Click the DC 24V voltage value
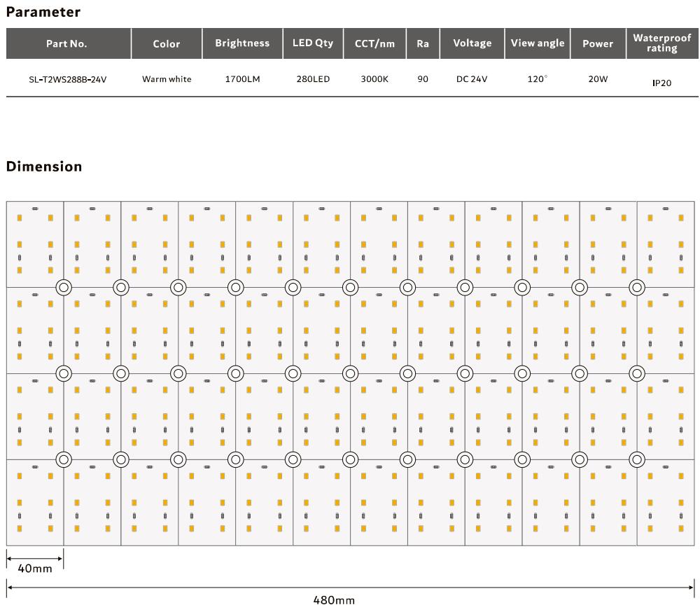The height and width of the screenshot is (612, 700). pyautogui.click(x=472, y=80)
